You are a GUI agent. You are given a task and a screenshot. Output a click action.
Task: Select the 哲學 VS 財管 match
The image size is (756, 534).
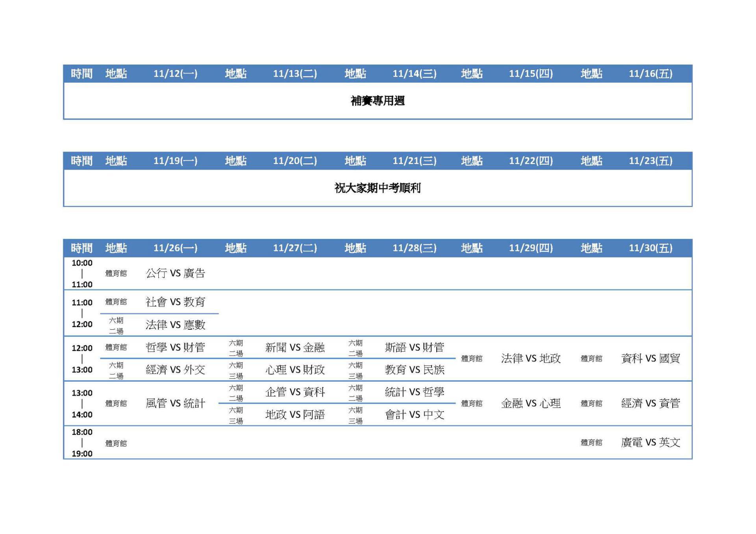175,347
